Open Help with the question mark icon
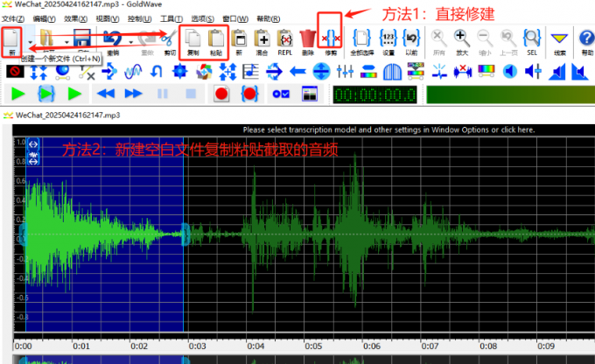Screen dimensions: 595x364 (586, 42)
